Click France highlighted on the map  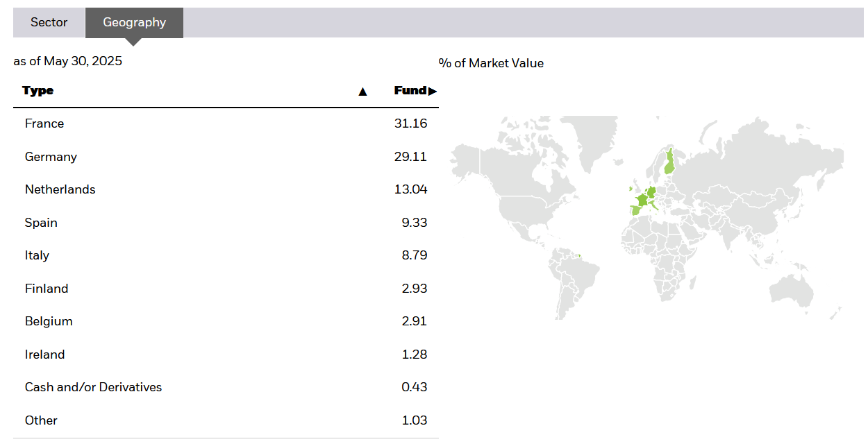(641, 200)
